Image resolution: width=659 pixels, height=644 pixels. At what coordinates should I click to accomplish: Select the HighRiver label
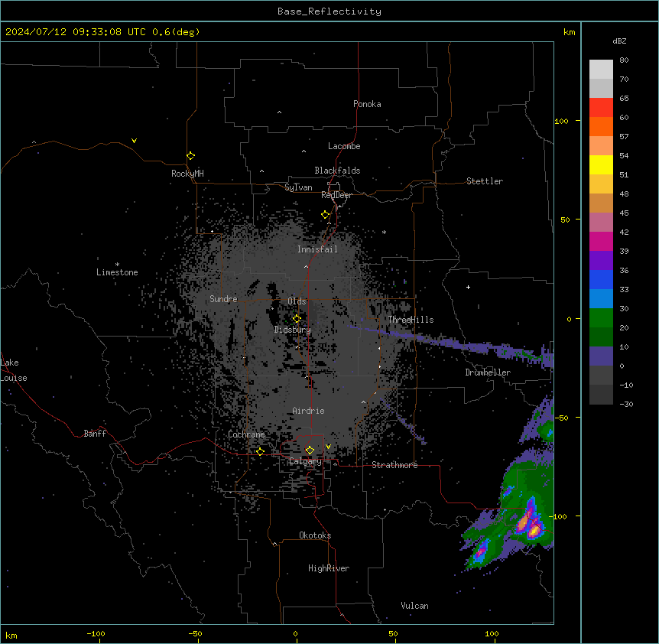pos(329,568)
